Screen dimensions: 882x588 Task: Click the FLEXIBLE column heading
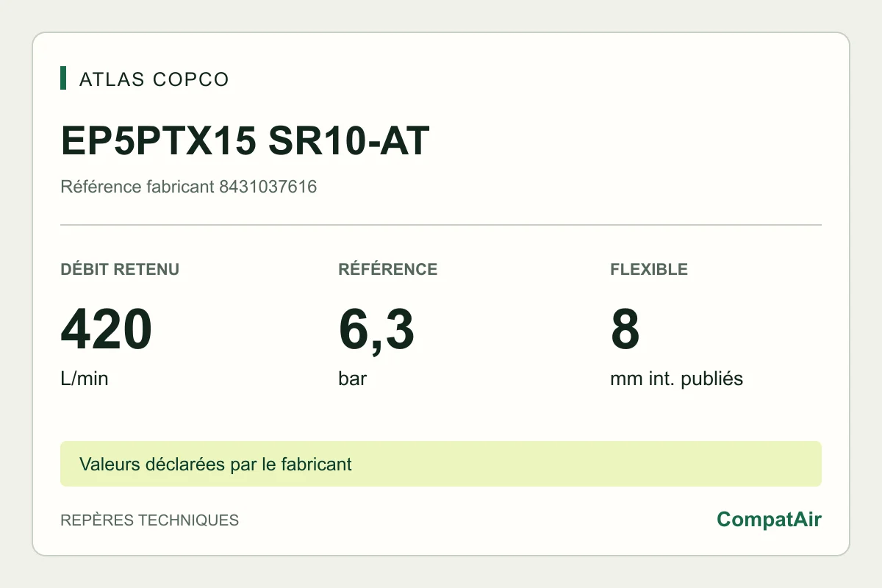click(x=649, y=269)
